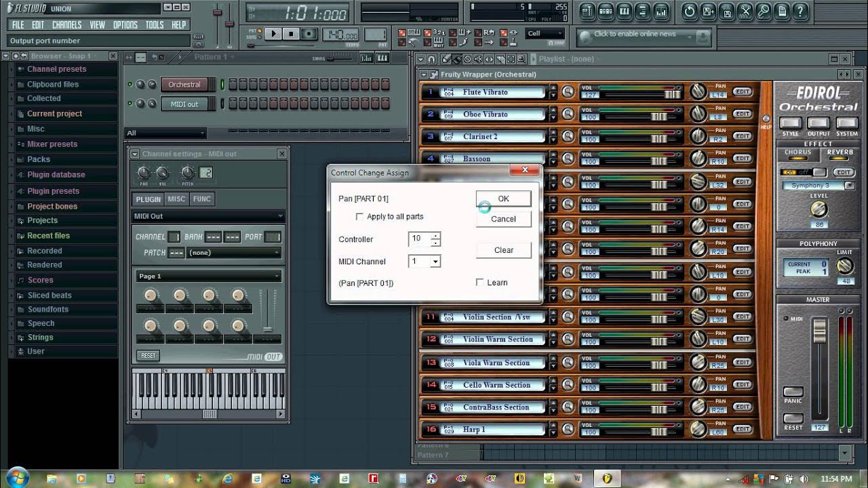
Task: Open the Fruity Wrapper menu arrow
Action: click(x=425, y=75)
